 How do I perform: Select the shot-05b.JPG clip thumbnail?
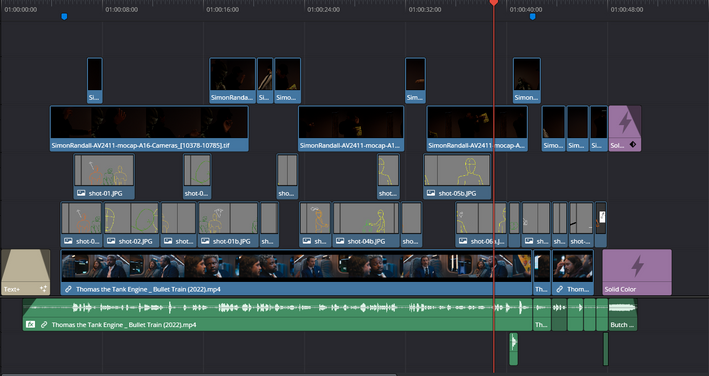click(x=457, y=170)
